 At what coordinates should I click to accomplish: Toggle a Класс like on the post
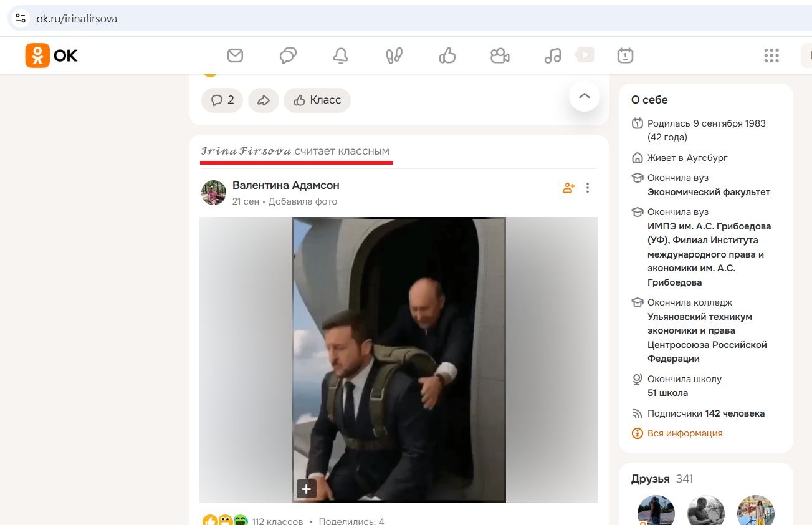tap(317, 99)
